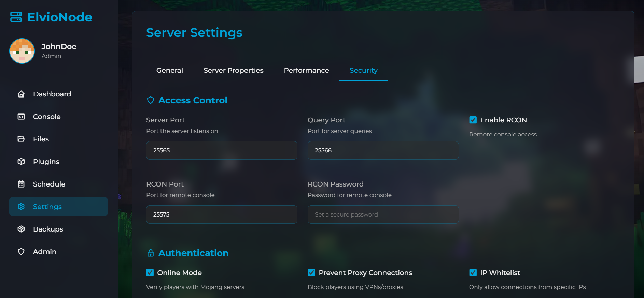This screenshot has height=298, width=644.
Task: Go to the Console page
Action: [58, 117]
